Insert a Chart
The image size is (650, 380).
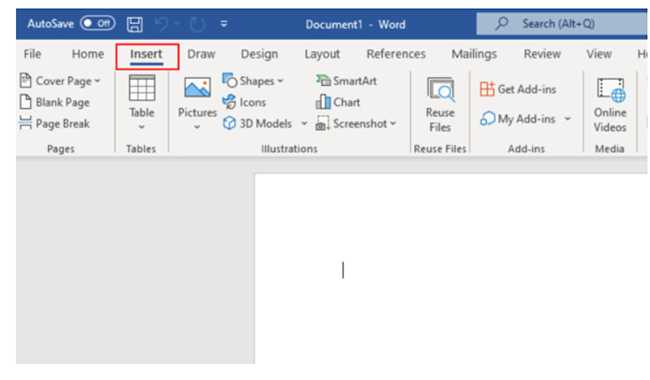(x=338, y=102)
